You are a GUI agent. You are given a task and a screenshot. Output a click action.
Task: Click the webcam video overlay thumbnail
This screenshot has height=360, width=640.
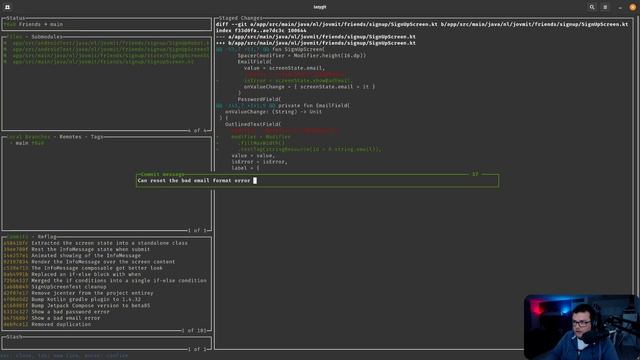[x=581, y=327]
